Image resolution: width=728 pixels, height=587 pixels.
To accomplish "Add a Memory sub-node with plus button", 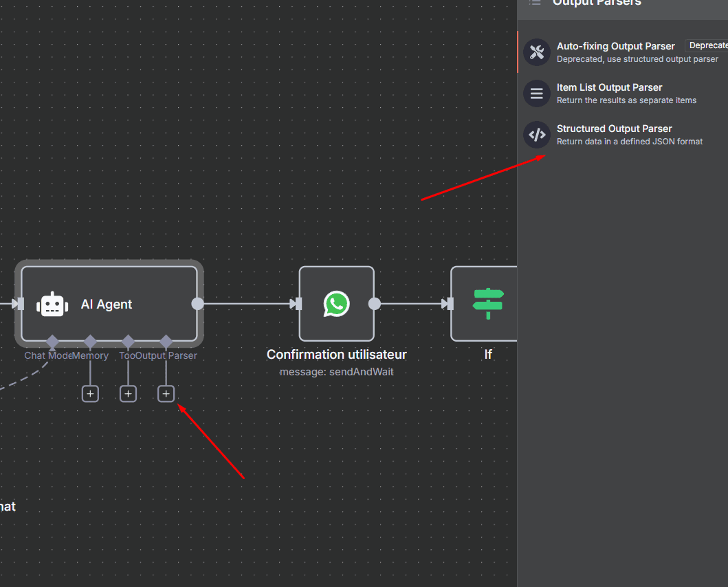I will click(x=90, y=394).
